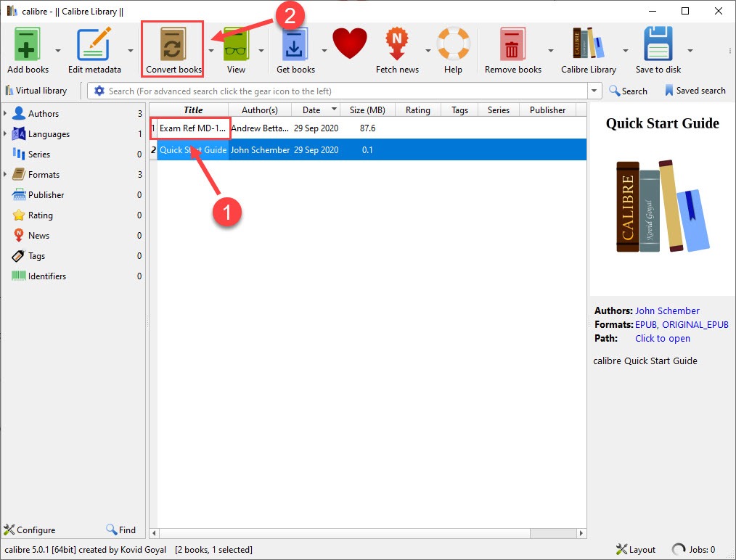Sort by the Size (MB) column header
This screenshot has height=560, width=736.
(367, 110)
